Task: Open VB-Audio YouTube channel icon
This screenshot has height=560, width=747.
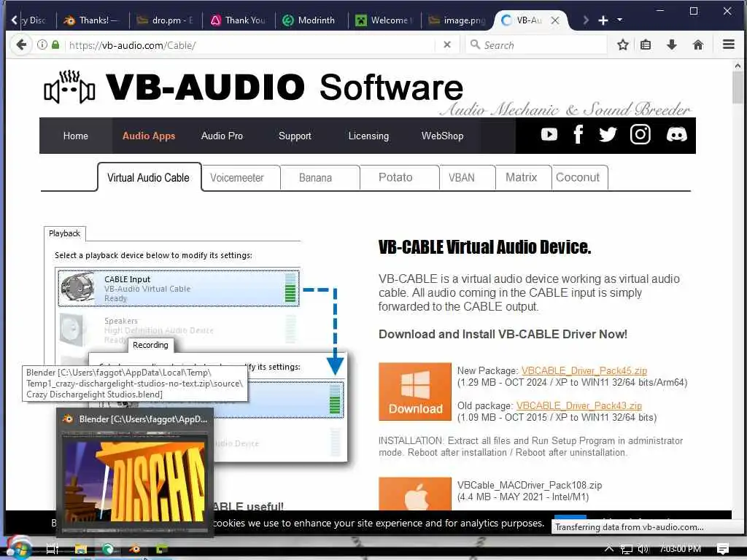Action: (x=549, y=135)
